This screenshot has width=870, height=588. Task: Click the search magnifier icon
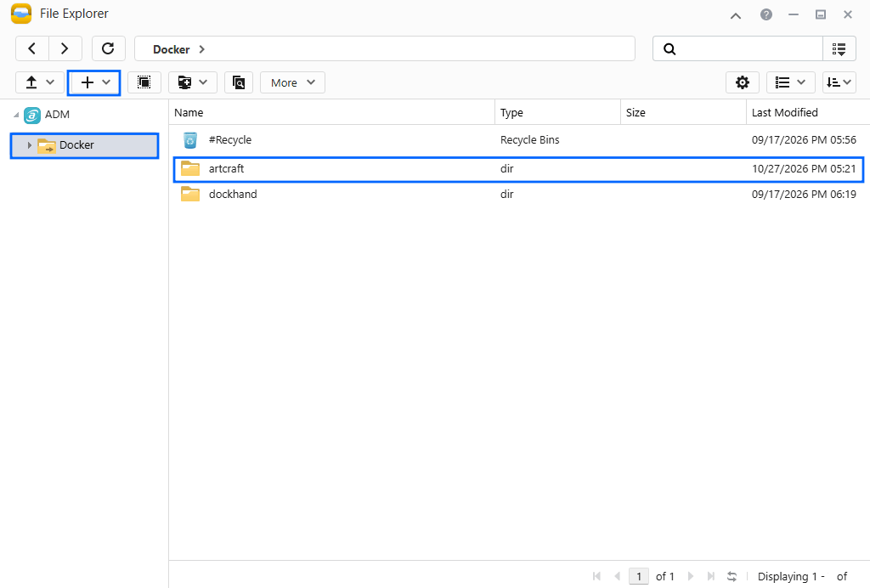point(669,48)
